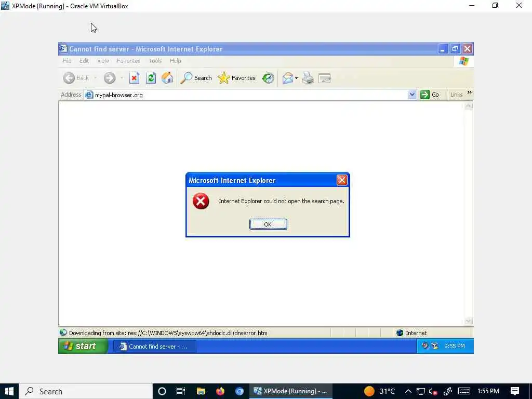Click the scroll up arrow in IE
The height and width of the screenshot is (399, 532).
(x=468, y=106)
